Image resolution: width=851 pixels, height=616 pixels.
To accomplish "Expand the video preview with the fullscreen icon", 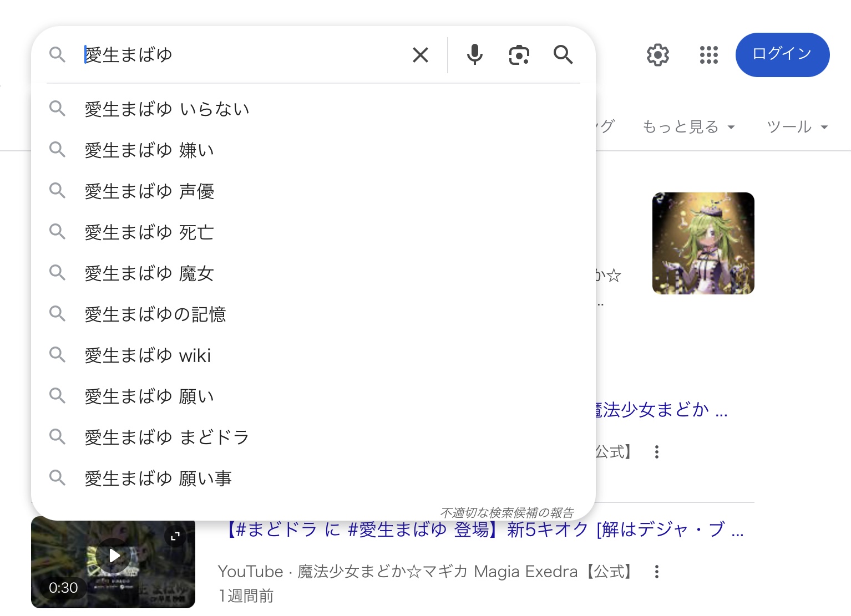I will (x=175, y=536).
